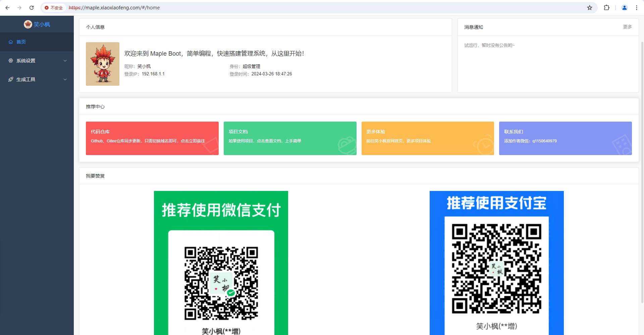644x335 pixels.
Task: Reload the current page
Action: (x=32, y=8)
